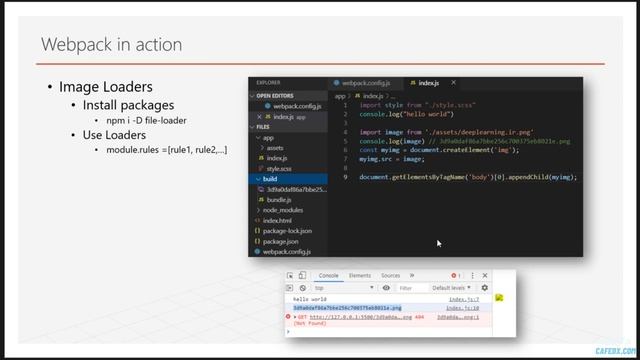The image size is (640, 360).
Task: Click the EXPLORER panel title
Action: pyautogui.click(x=268, y=82)
